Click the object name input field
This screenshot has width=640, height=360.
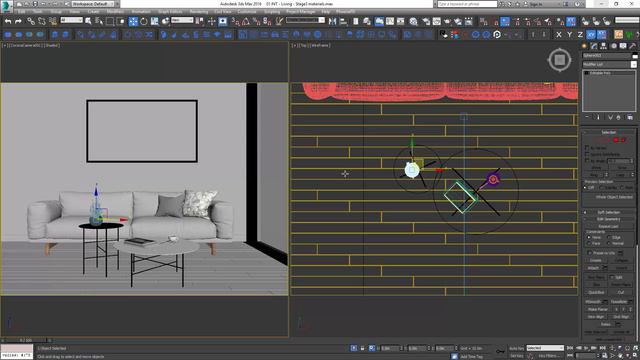[x=607, y=56]
